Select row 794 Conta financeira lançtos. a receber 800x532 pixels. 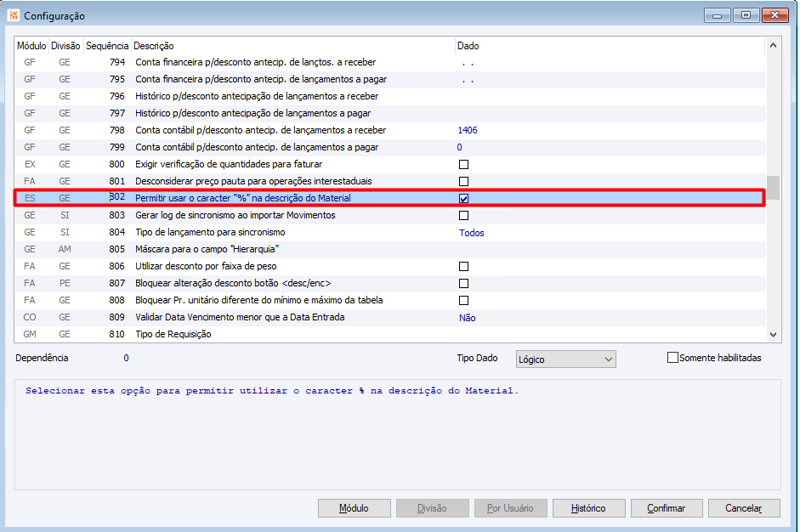click(x=390, y=62)
